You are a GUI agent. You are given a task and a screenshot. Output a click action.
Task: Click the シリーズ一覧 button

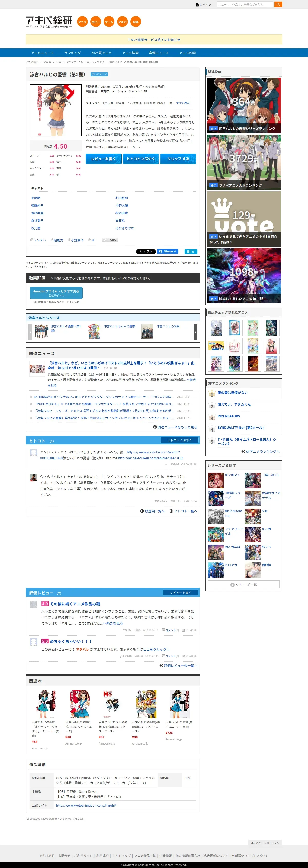pos(244,585)
